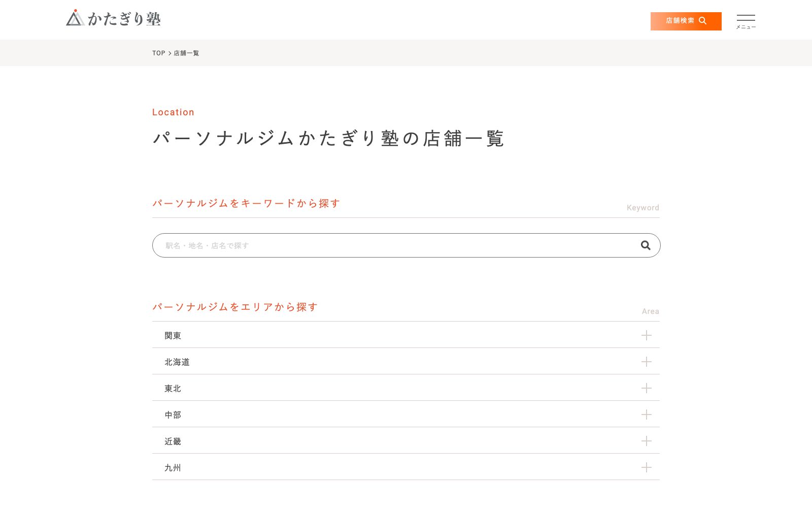Click the 店舗一覧 breadcrumb item
Viewport: 812px width, 508px height.
click(186, 53)
